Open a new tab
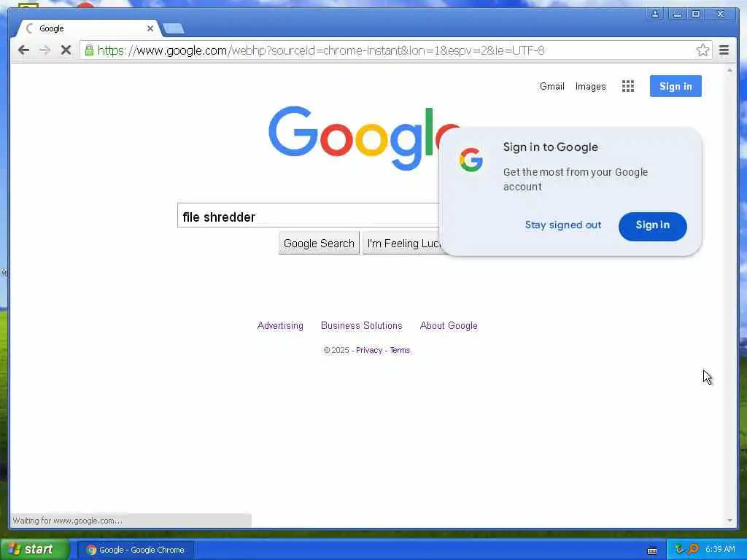This screenshot has width=747, height=560. coord(174,29)
